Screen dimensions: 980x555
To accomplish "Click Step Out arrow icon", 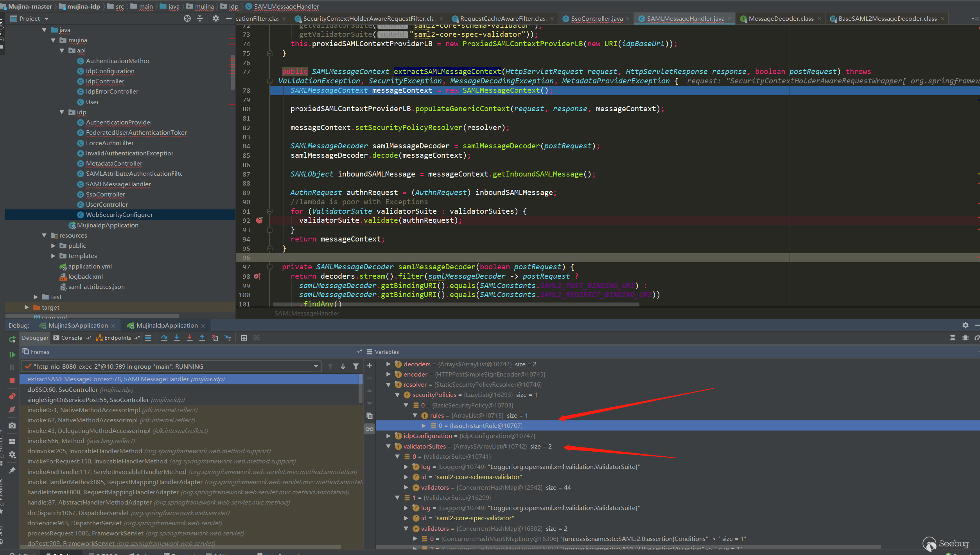I will 202,338.
